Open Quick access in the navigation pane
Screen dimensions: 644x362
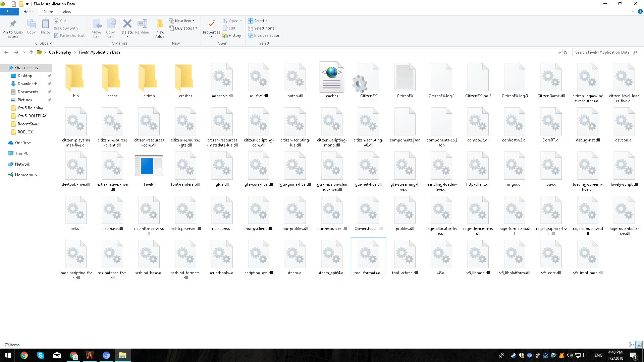click(26, 68)
